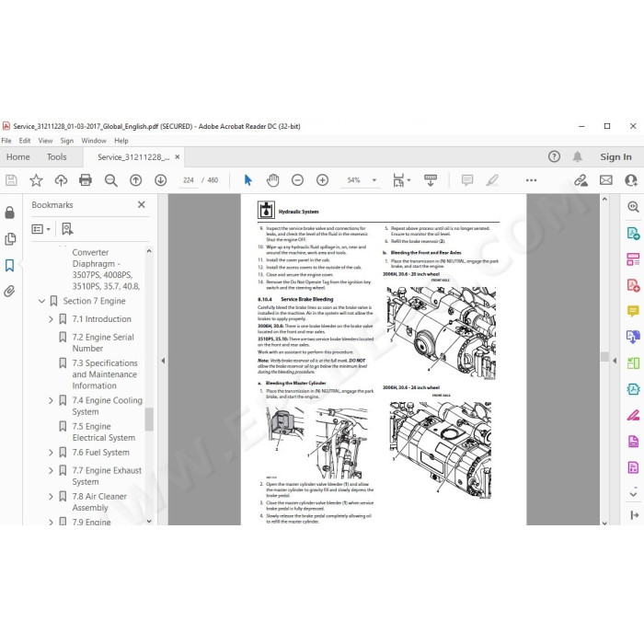Screen dimensions: 644x644
Task: Expand the 7.6 Fuel System bookmark
Action: (51, 453)
